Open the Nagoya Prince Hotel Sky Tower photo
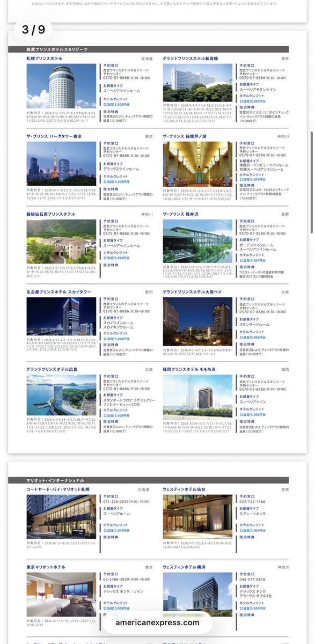The height and width of the screenshot is (644, 315). point(62,317)
